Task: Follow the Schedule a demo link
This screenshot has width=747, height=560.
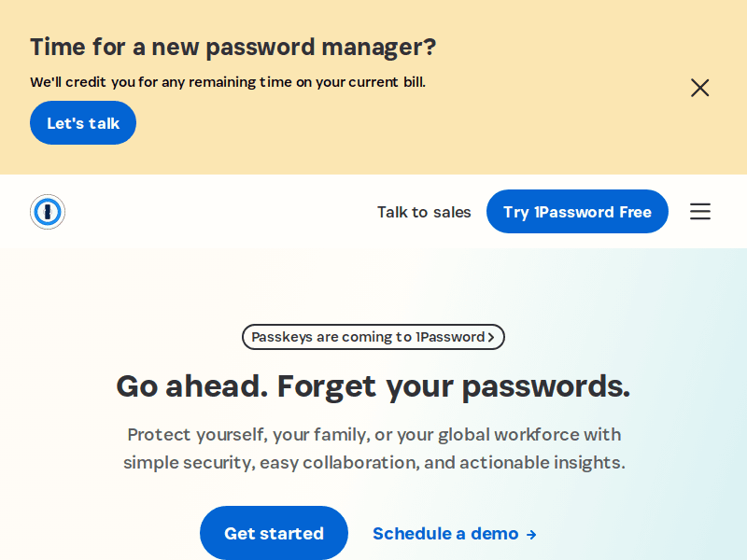Action: click(x=445, y=533)
